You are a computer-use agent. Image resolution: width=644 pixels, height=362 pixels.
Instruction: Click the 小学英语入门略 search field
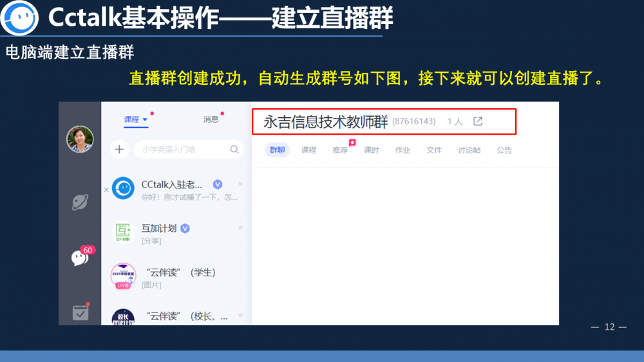pyautogui.click(x=180, y=149)
